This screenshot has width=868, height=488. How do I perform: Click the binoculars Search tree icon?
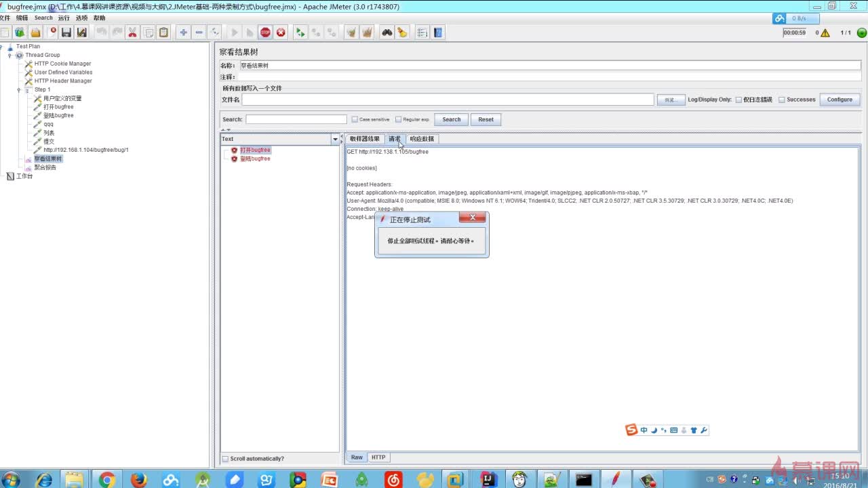(x=387, y=33)
